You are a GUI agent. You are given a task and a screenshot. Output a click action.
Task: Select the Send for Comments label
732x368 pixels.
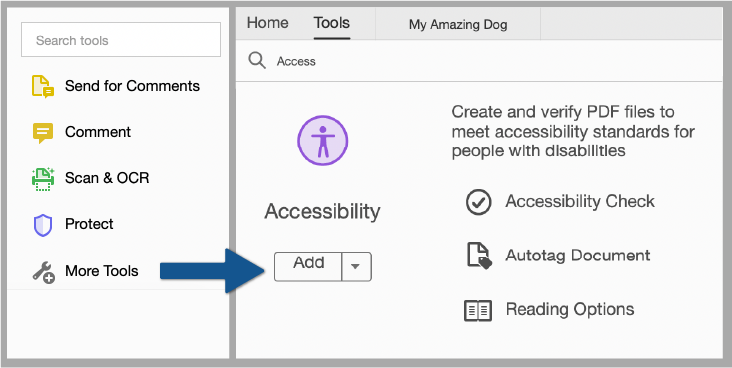132,86
